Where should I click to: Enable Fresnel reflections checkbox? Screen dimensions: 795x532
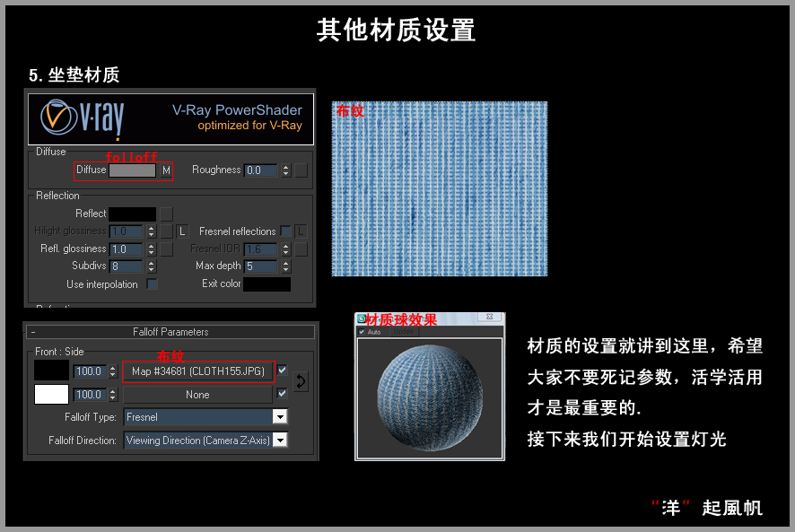(x=286, y=231)
